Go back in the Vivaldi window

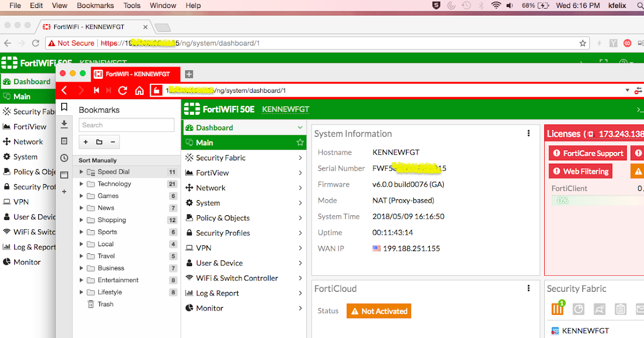[x=64, y=91]
